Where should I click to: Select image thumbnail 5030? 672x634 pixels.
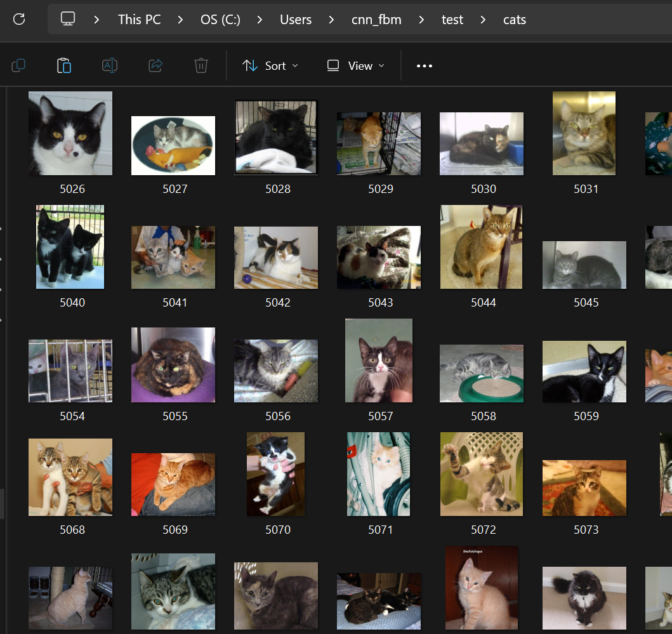point(482,143)
